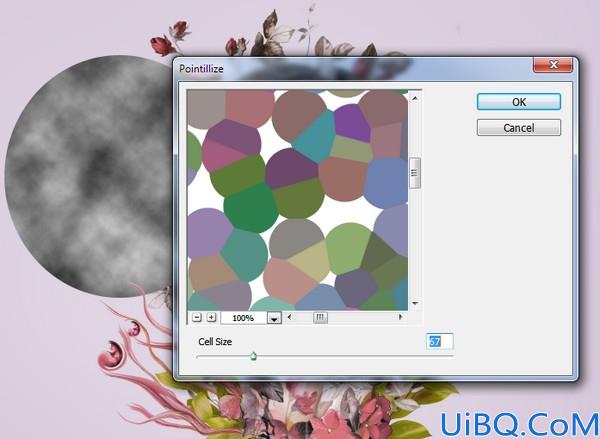
Task: Click the preview horizontal scrollbar left arrow
Action: point(289,317)
